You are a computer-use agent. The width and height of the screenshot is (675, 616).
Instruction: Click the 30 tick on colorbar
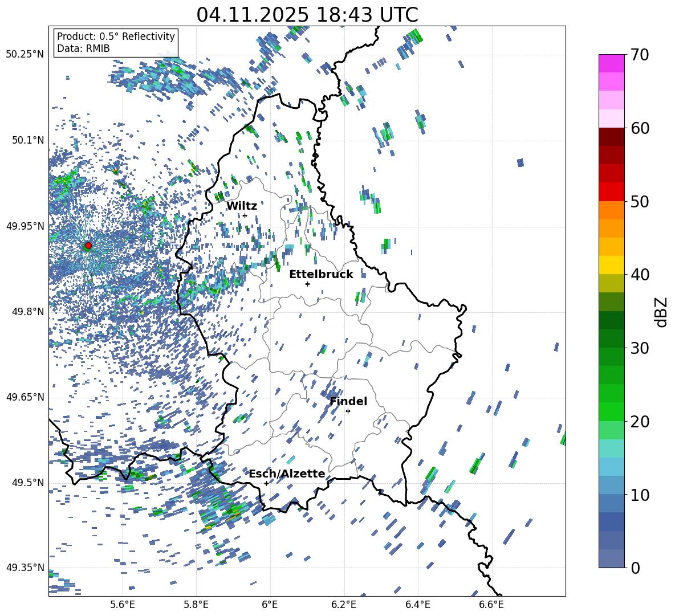(x=640, y=348)
